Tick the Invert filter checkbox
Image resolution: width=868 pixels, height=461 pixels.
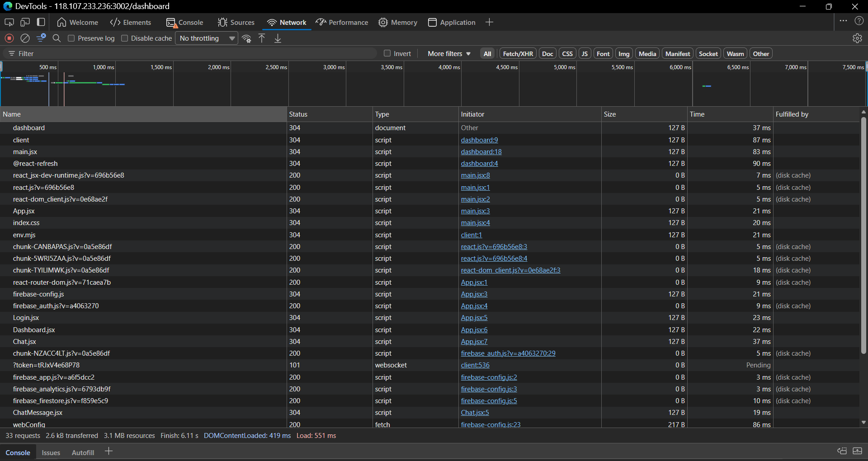(387, 53)
